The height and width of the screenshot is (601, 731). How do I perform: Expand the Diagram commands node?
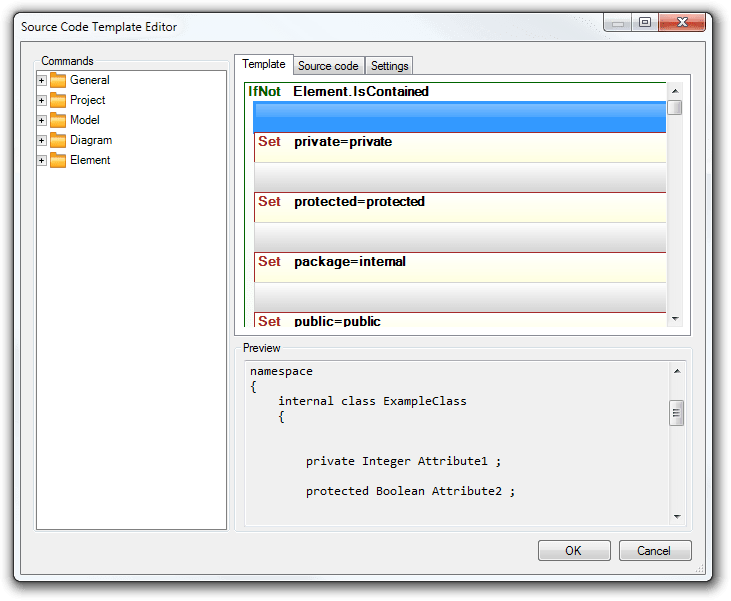(x=41, y=141)
